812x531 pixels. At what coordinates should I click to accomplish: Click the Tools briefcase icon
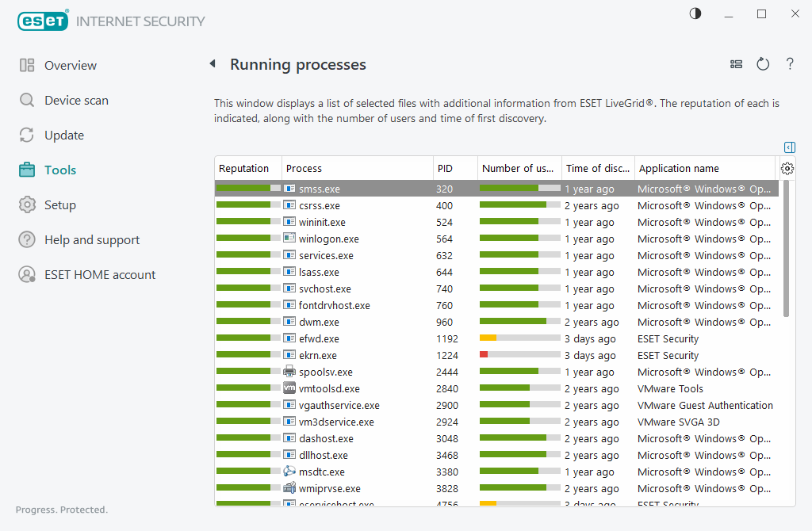tap(27, 170)
